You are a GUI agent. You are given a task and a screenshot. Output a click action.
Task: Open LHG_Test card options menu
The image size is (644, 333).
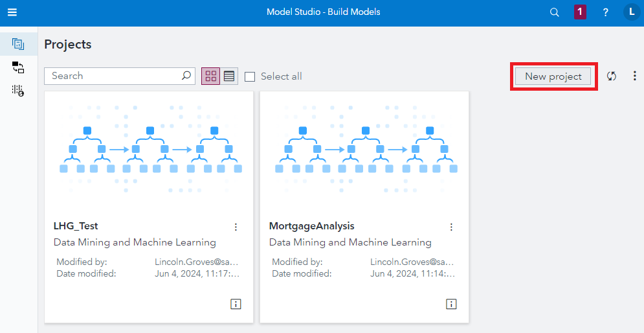click(236, 227)
